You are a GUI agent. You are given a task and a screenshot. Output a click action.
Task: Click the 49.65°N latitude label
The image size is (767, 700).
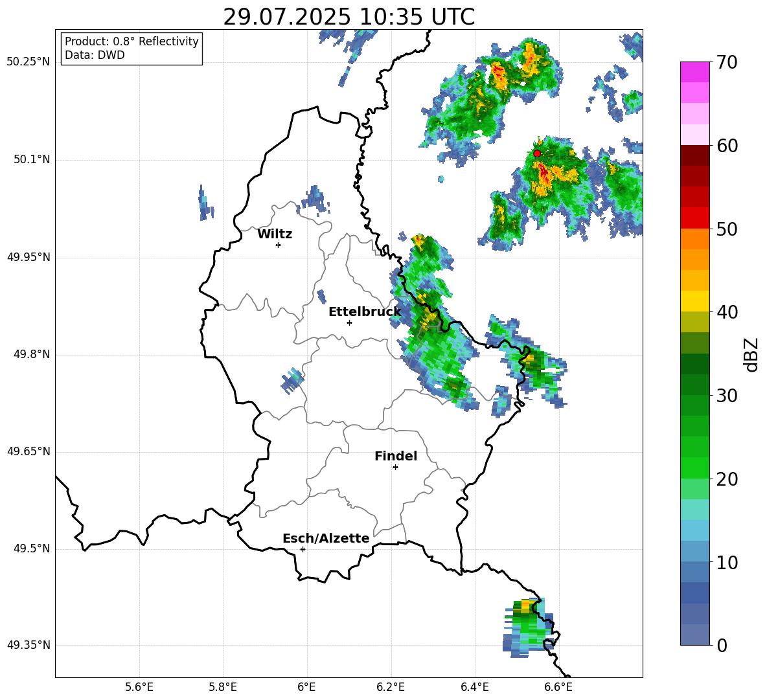(x=29, y=451)
